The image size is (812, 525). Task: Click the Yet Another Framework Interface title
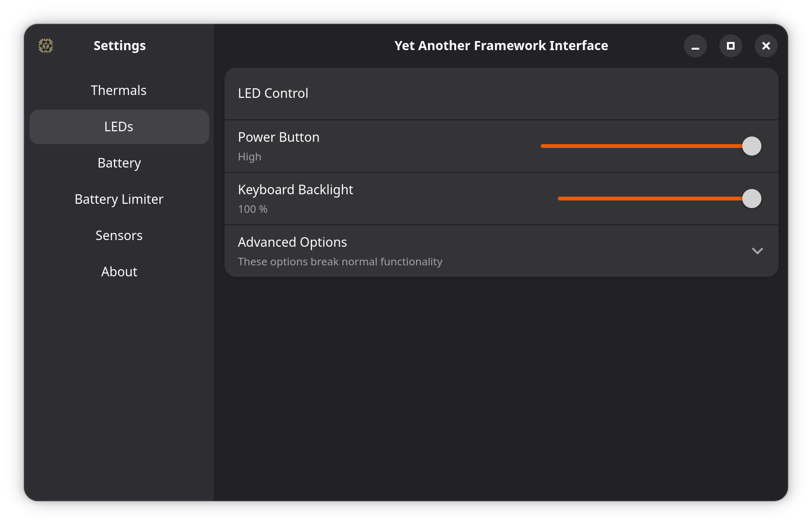pyautogui.click(x=502, y=45)
